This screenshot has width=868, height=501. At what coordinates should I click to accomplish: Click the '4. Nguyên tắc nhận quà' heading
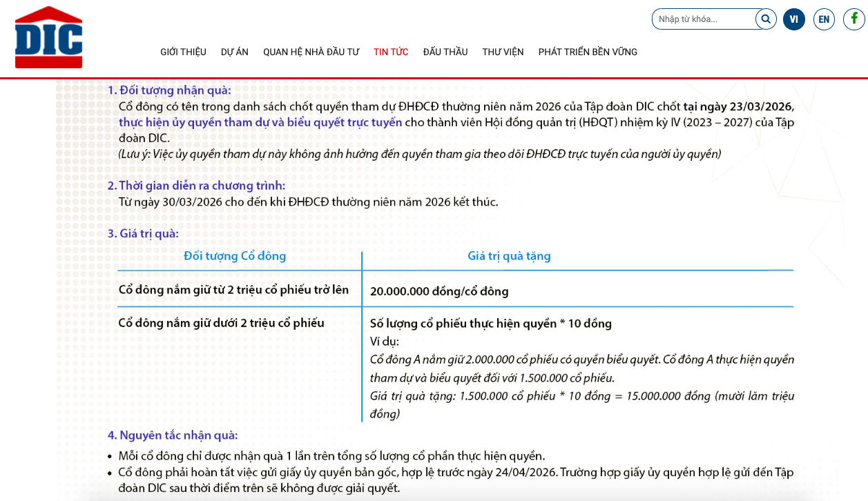click(173, 435)
